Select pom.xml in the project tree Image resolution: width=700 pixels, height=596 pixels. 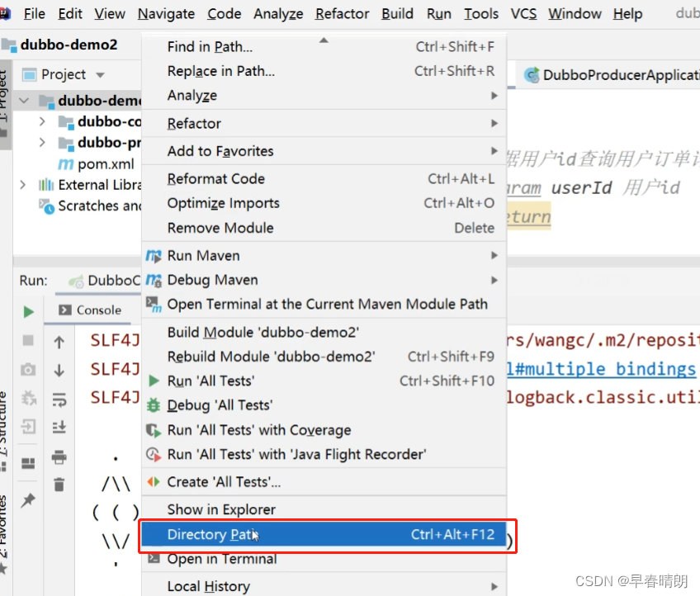(105, 163)
